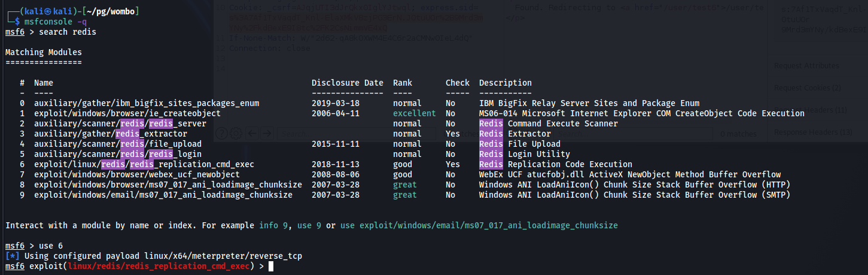Click the 'great' rank of the HTTP chunksize exploit

(x=405, y=185)
